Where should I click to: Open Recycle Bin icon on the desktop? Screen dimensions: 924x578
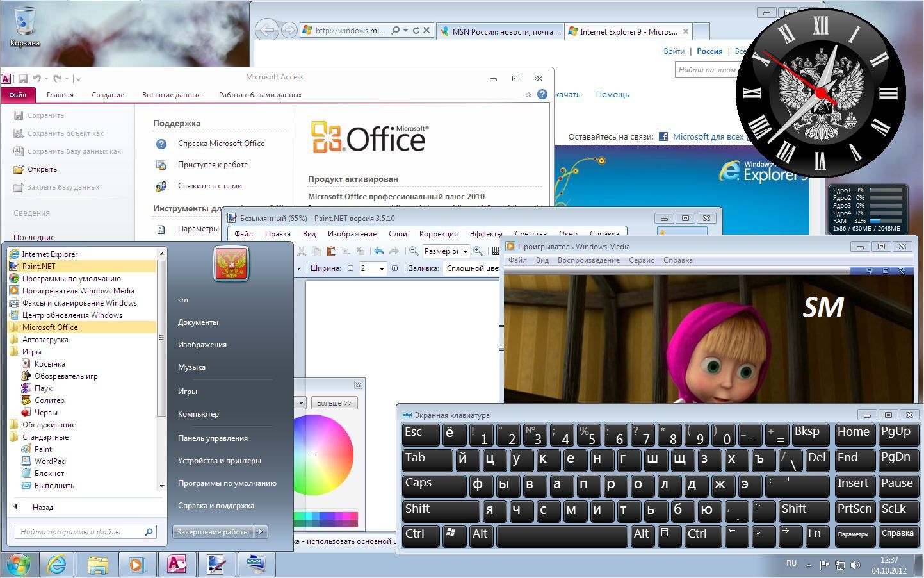pos(24,26)
